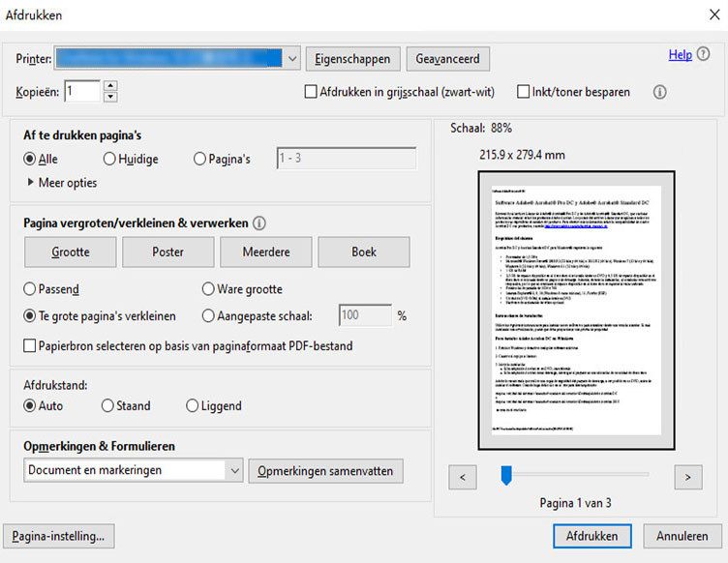The width and height of the screenshot is (728, 563).
Task: Increase Kopieën with up arrow
Action: coord(110,85)
